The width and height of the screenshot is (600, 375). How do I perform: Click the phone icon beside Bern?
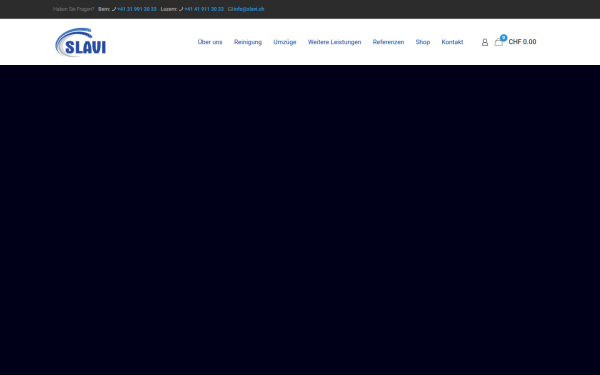[114, 9]
